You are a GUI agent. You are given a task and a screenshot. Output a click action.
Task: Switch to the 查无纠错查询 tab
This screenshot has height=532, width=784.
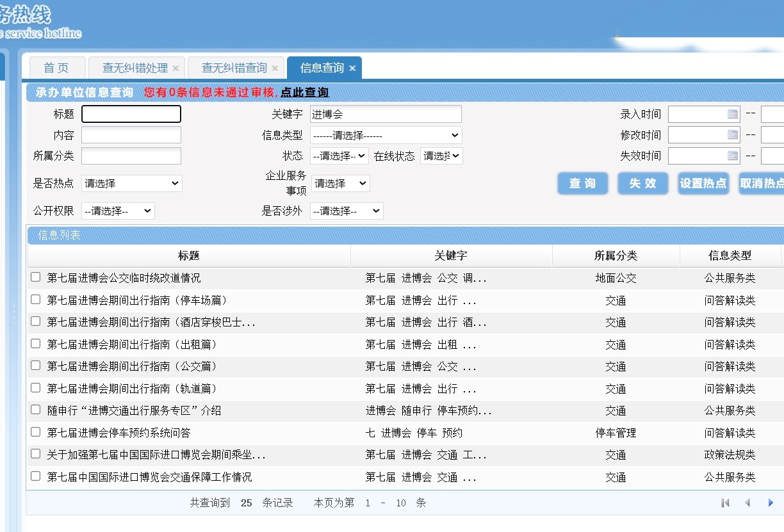[234, 68]
